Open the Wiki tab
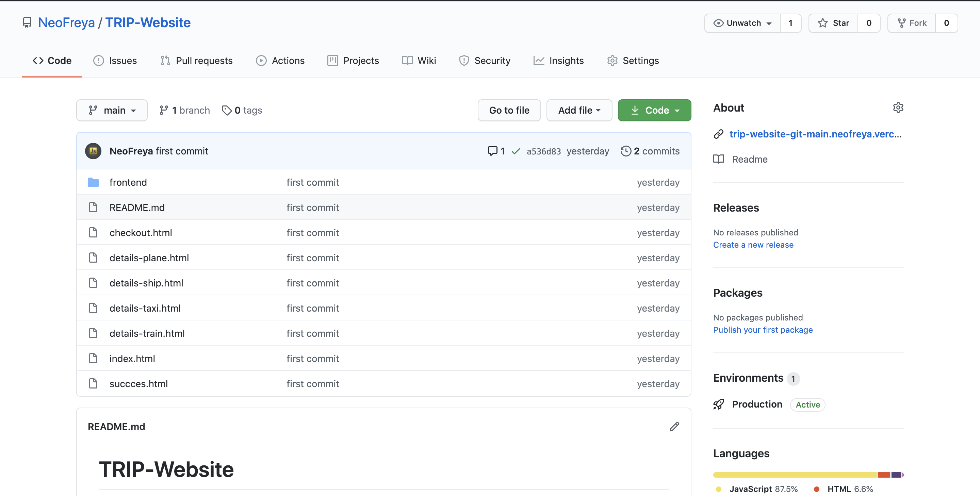Screen dimensions: 980x496 point(419,61)
